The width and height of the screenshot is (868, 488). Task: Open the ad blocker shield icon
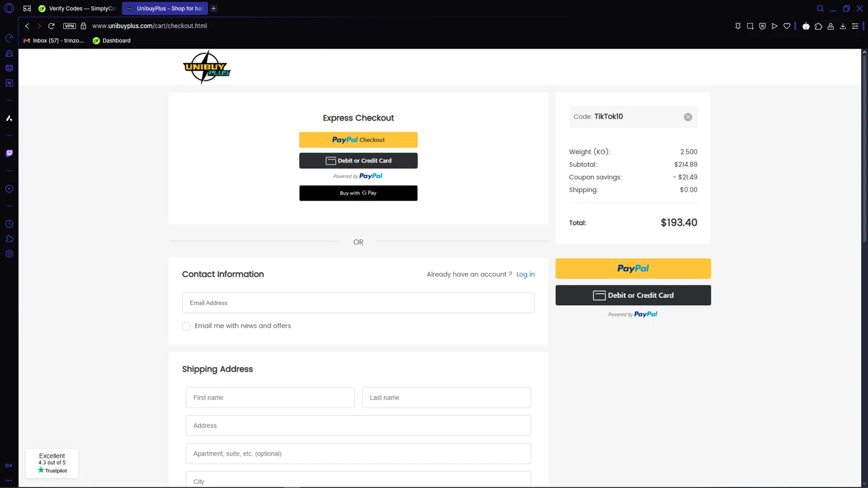(763, 26)
